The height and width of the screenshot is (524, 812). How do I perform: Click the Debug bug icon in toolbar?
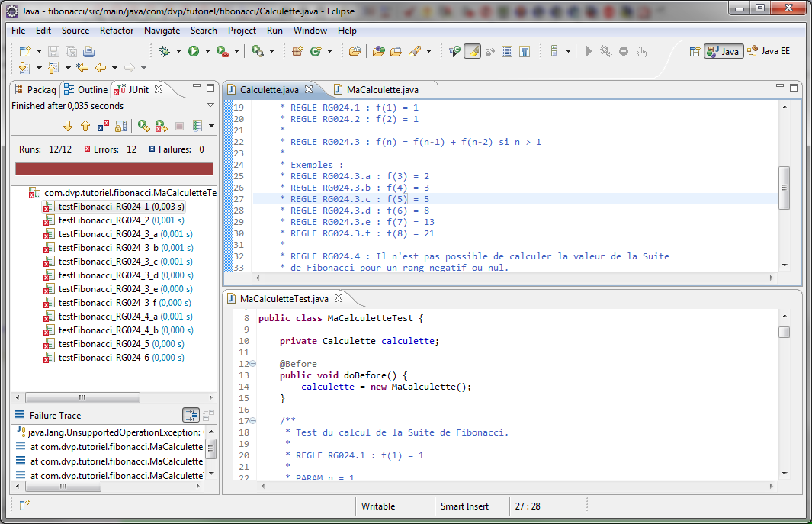tap(165, 51)
